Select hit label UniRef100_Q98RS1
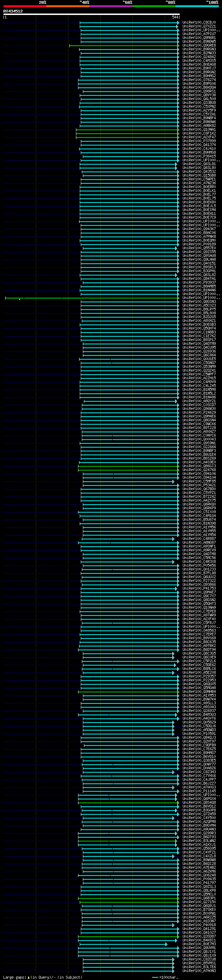This screenshot has width=222, height=980. [x=199, y=91]
